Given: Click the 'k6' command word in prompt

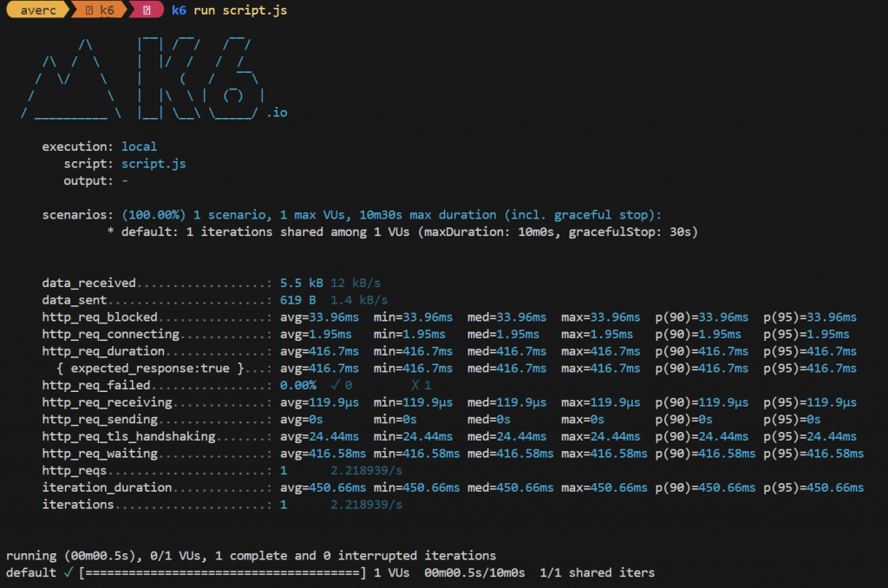Looking at the screenshot, I should click(x=179, y=10).
